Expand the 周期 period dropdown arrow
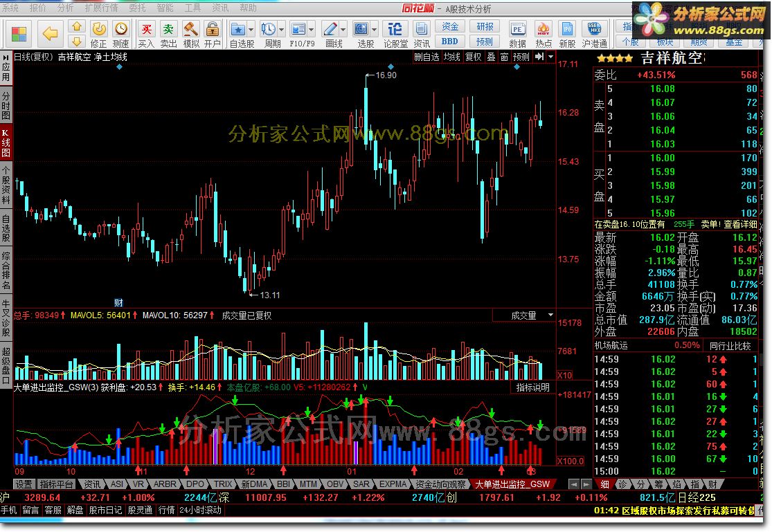This screenshot has height=532, width=772. (282, 30)
